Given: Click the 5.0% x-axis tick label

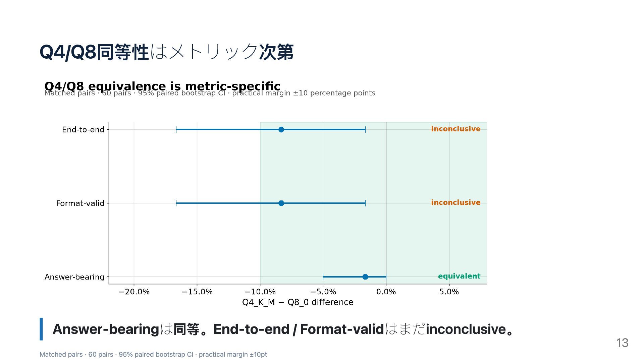Looking at the screenshot, I should pyautogui.click(x=449, y=292).
